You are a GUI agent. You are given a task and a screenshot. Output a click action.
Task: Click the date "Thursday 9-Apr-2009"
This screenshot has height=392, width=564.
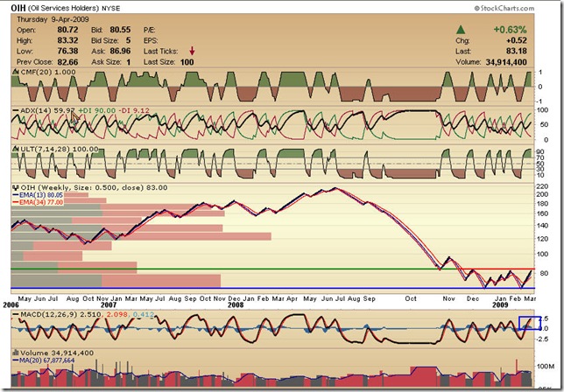pyautogui.click(x=53, y=19)
